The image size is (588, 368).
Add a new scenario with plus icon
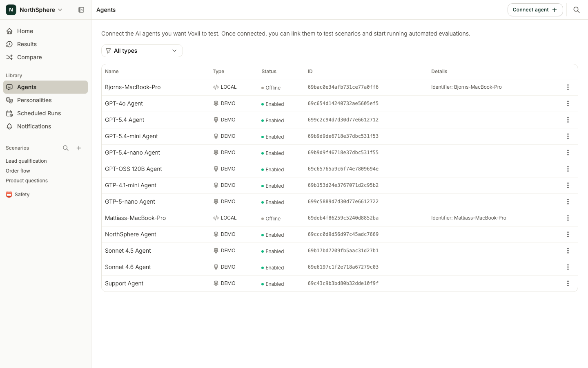(79, 148)
